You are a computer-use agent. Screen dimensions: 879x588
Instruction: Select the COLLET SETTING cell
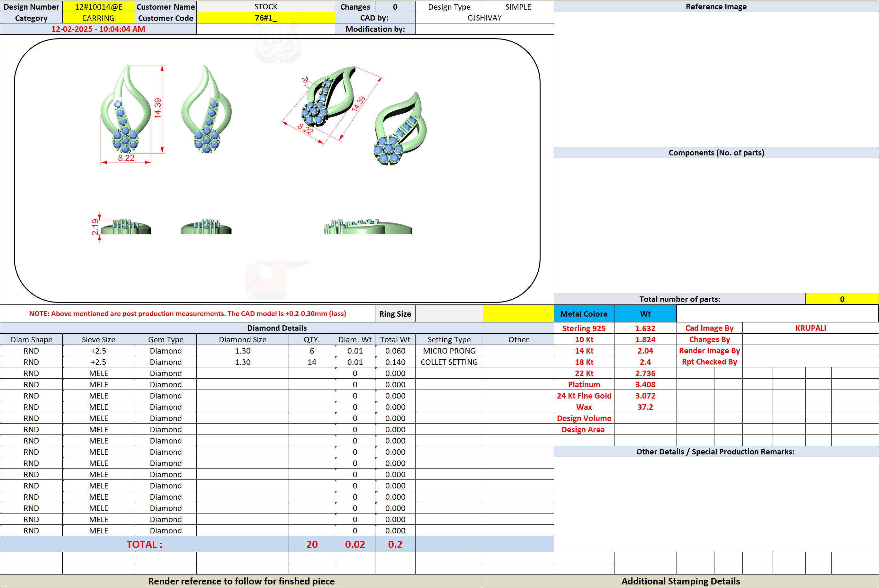[449, 362]
